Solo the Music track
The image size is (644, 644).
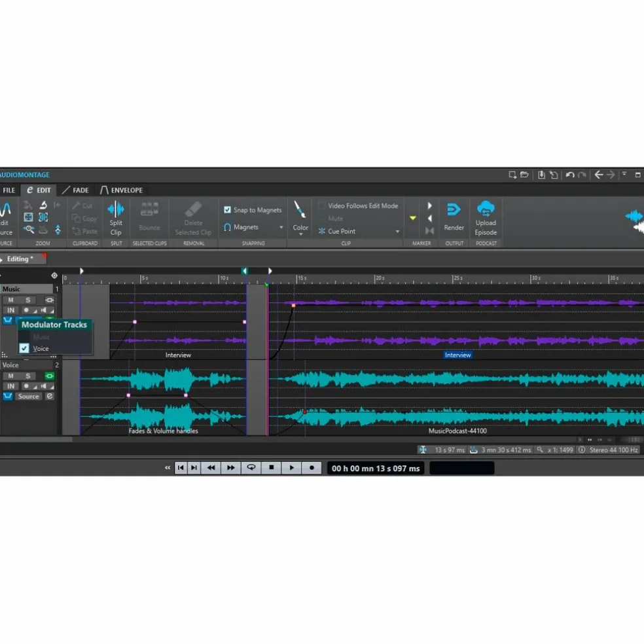28,300
